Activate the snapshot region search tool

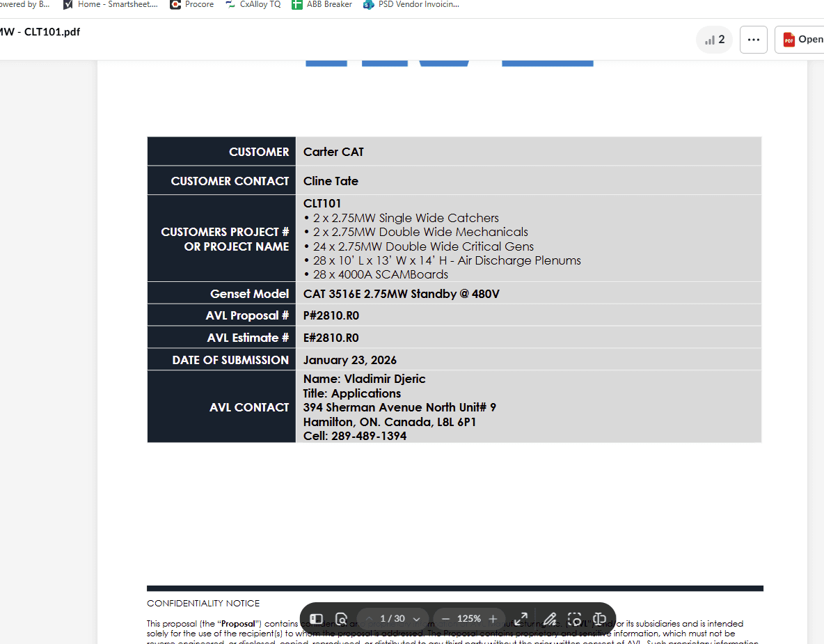coord(575,619)
